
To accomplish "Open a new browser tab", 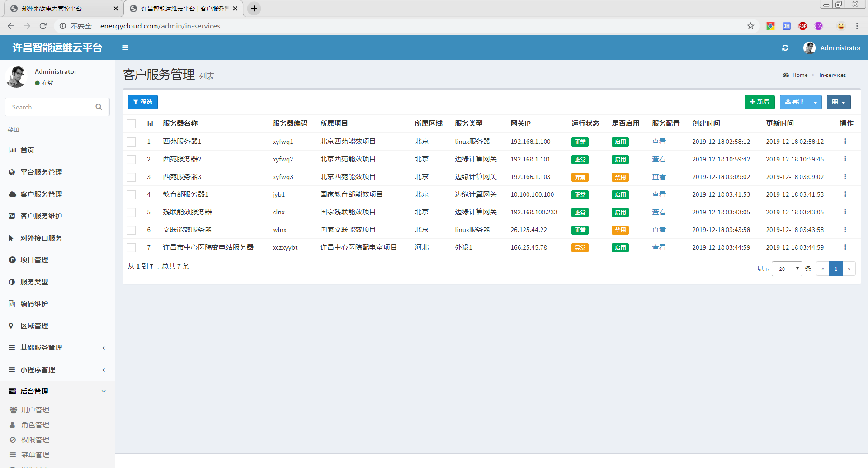I will [x=254, y=9].
